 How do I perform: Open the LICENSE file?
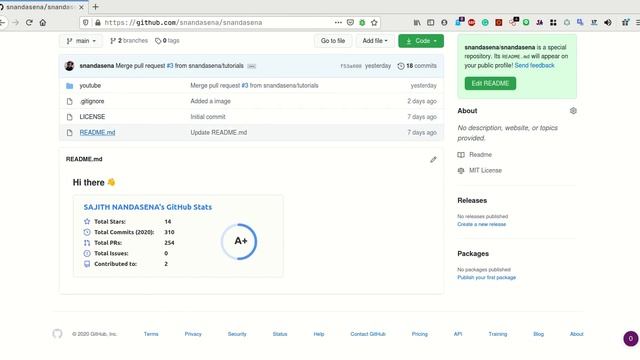click(92, 117)
